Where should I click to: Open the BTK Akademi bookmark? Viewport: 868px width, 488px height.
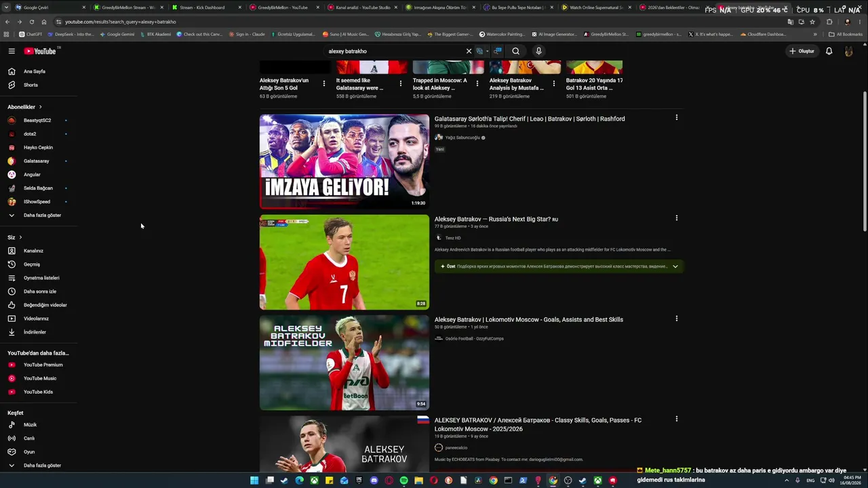click(x=155, y=34)
